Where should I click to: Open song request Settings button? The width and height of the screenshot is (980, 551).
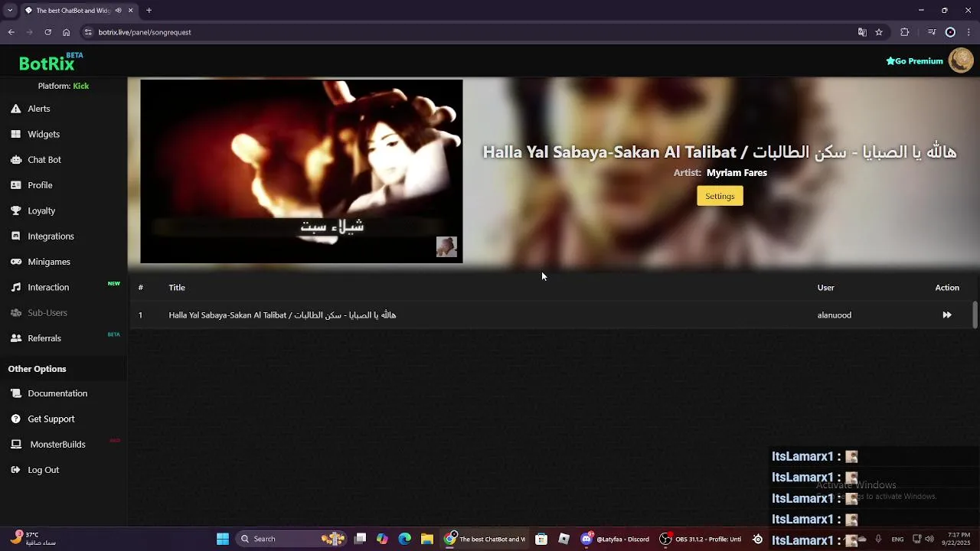720,196
